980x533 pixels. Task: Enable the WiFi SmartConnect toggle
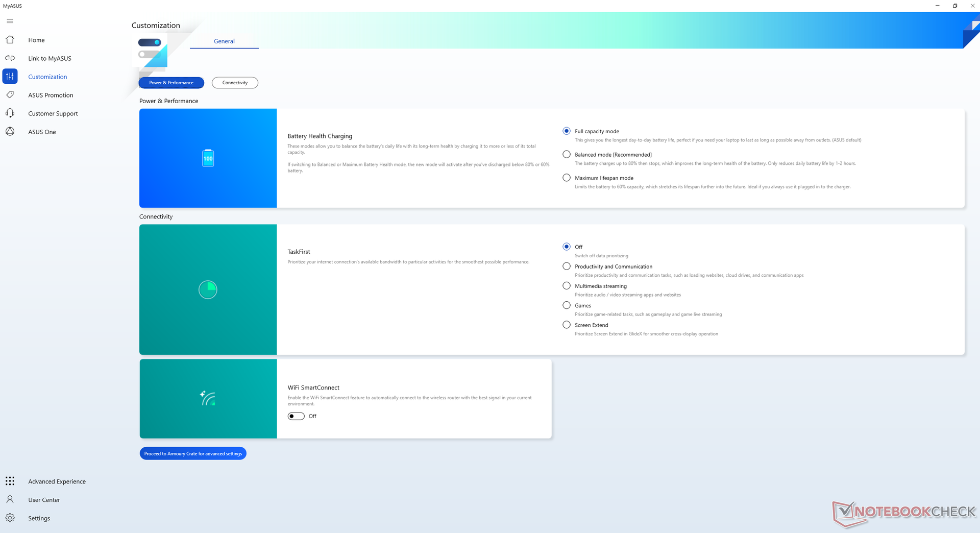pos(296,416)
